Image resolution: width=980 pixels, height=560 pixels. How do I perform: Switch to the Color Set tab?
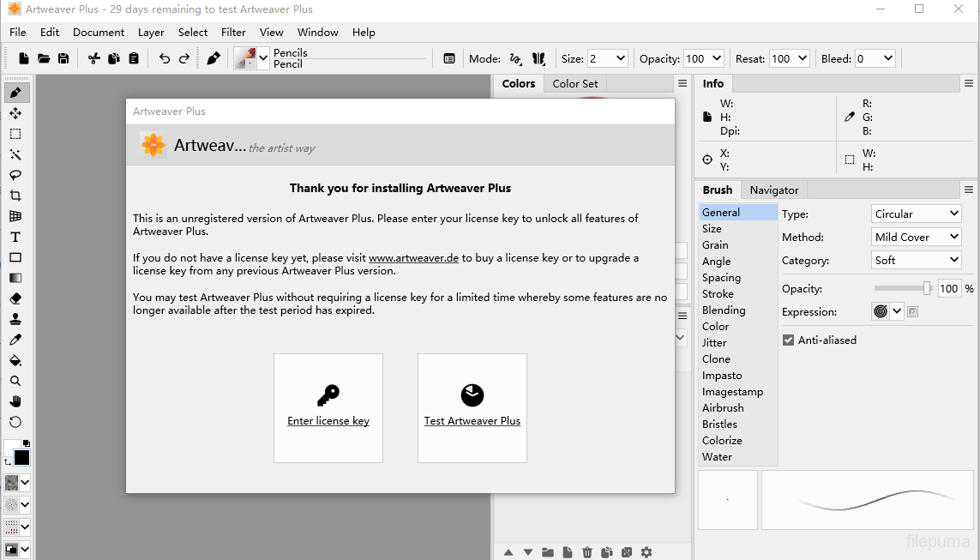574,83
